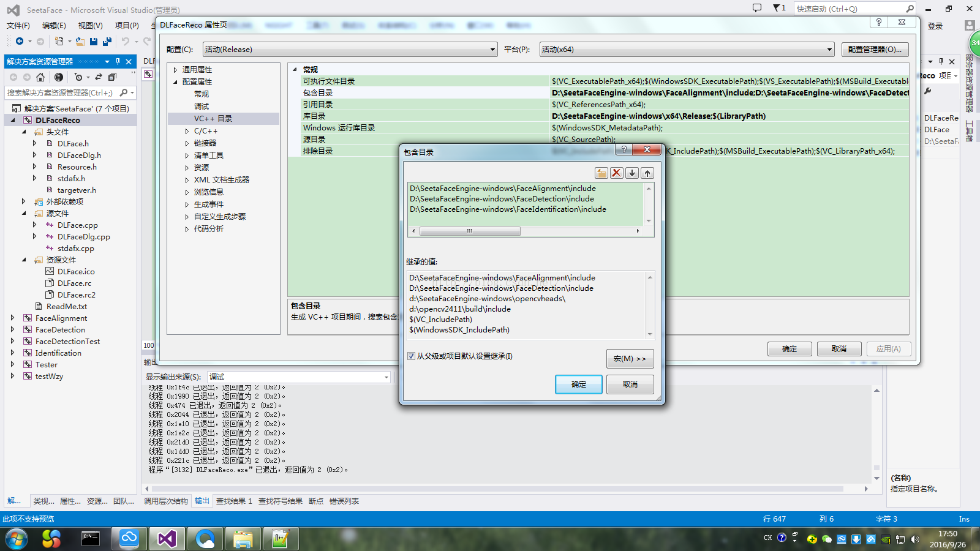Click the 宏(M) >> macros button
The width and height of the screenshot is (980, 551).
pyautogui.click(x=630, y=359)
